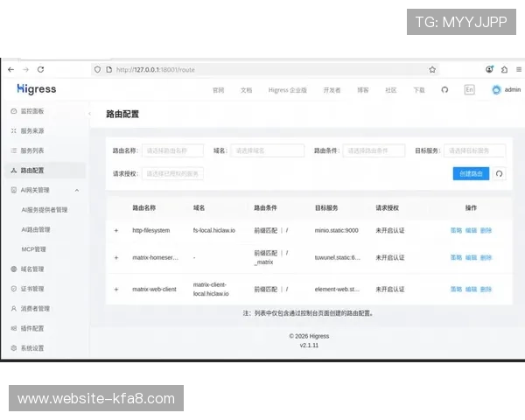Viewport: 525px width, 420px height.
Task: Open the browser extensions icon
Action: [x=504, y=70]
